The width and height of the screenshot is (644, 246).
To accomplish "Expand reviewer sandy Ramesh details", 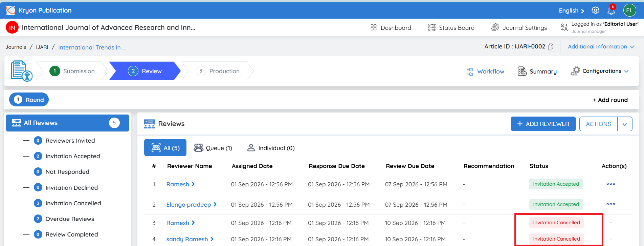I will (x=212, y=239).
